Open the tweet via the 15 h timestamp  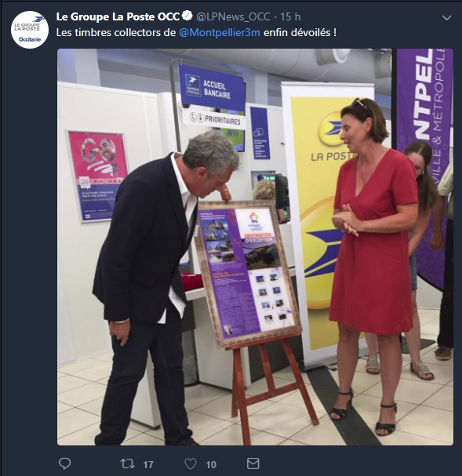[x=290, y=16]
